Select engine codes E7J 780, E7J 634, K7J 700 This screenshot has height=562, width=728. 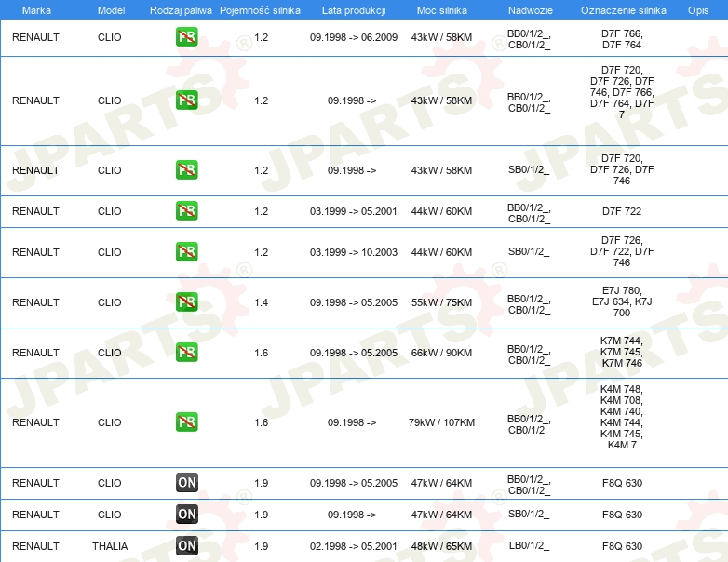tap(622, 301)
